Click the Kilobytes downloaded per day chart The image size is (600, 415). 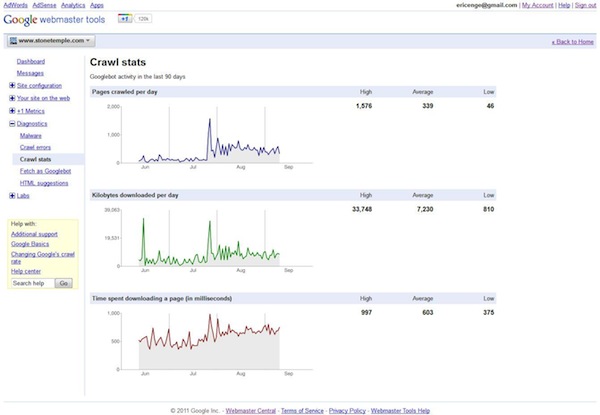(209, 239)
